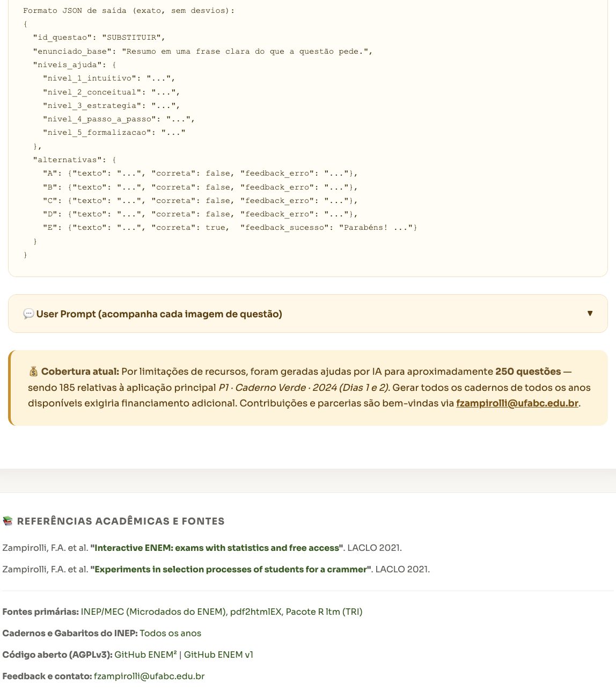Click the bold 250 questões text
This screenshot has width=616, height=698.
point(528,372)
